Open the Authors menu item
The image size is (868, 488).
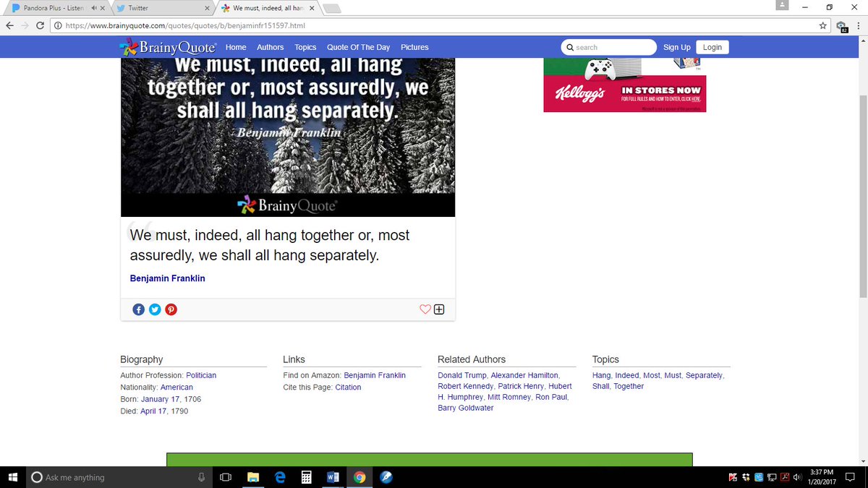[x=271, y=47]
